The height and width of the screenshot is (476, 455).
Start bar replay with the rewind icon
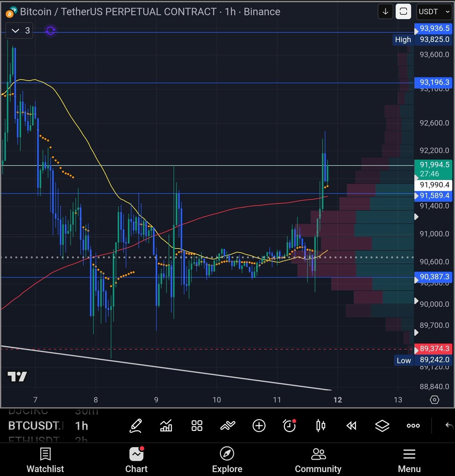351,425
